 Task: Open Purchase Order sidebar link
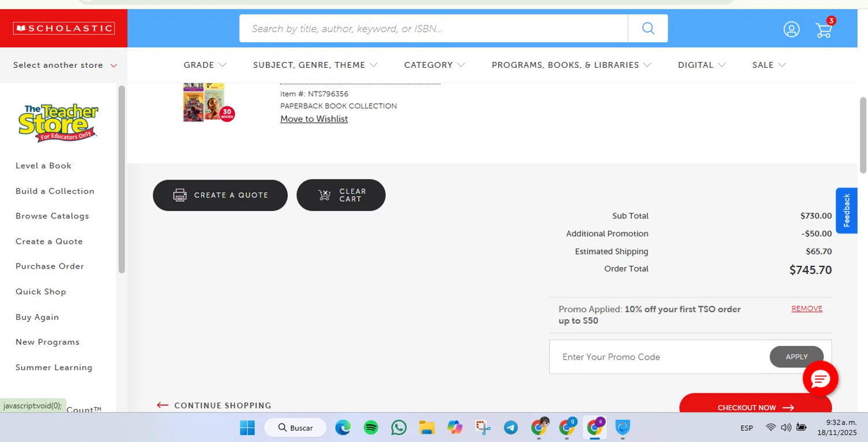click(50, 266)
